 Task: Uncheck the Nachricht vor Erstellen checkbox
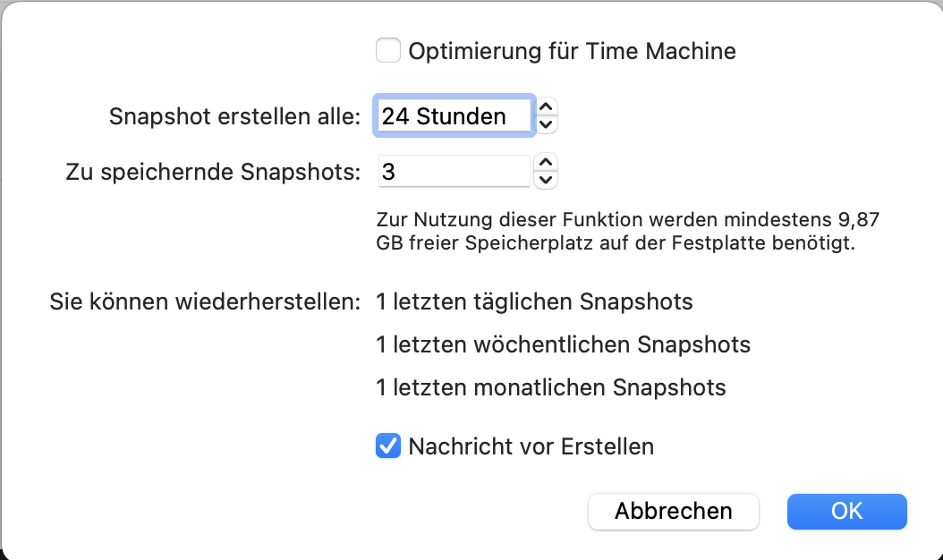coord(387,445)
